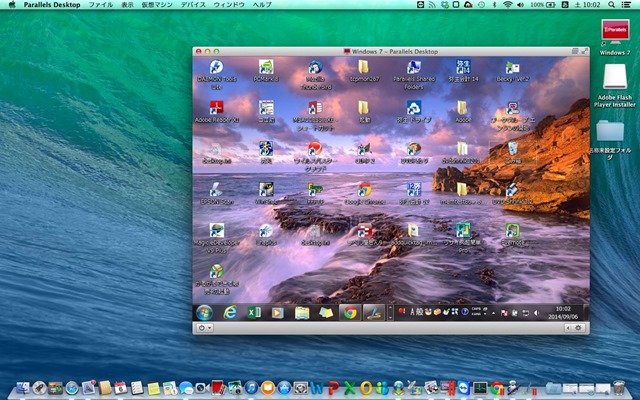Open GIMP 2 desktop shortcut
This screenshot has width=640, height=400.
pos(364,153)
